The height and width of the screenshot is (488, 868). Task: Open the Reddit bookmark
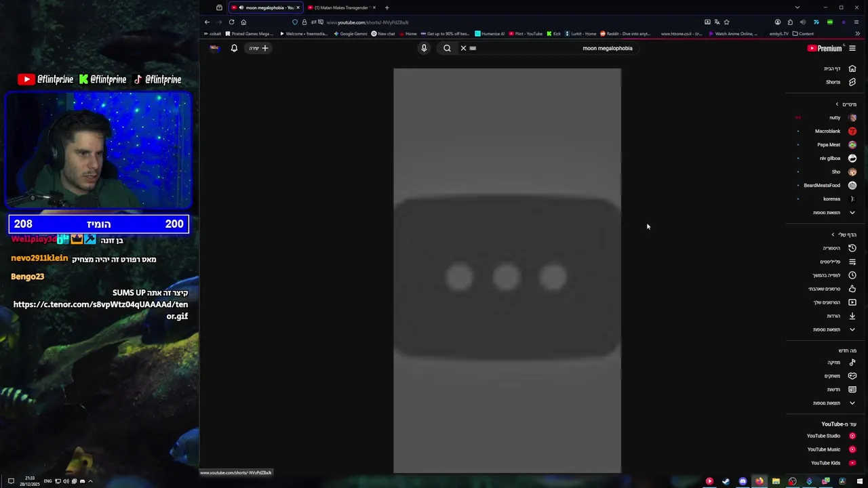(625, 33)
